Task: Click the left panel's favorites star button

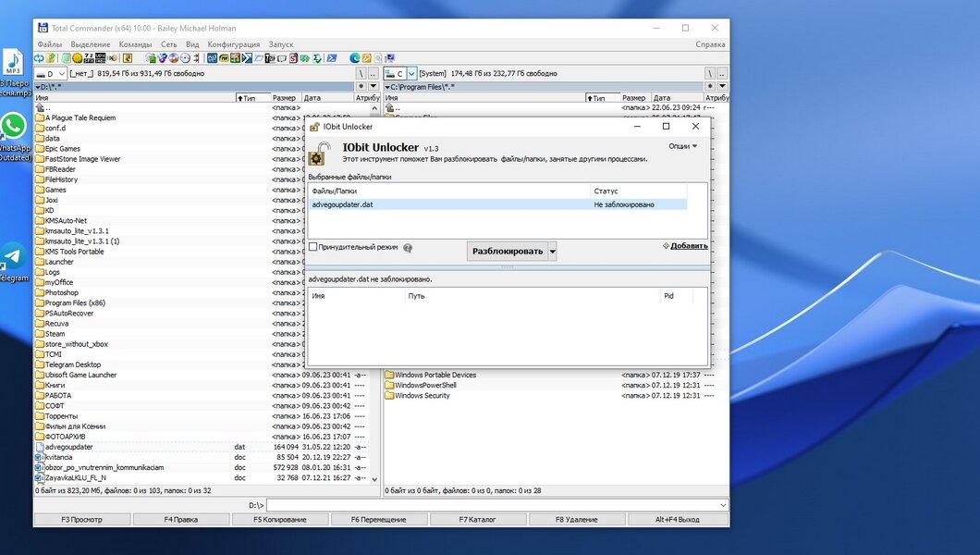Action: pyautogui.click(x=361, y=86)
